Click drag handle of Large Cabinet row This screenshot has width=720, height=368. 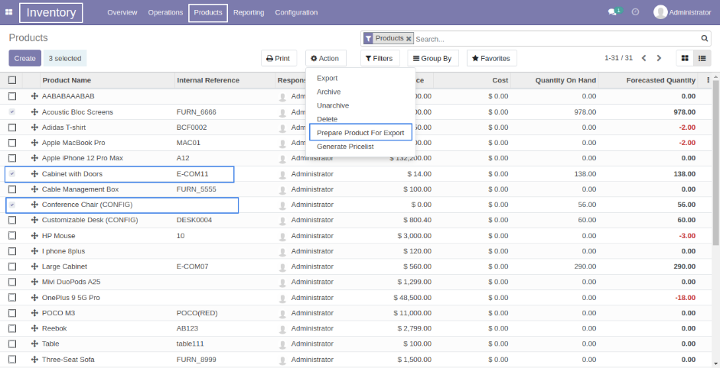point(34,266)
